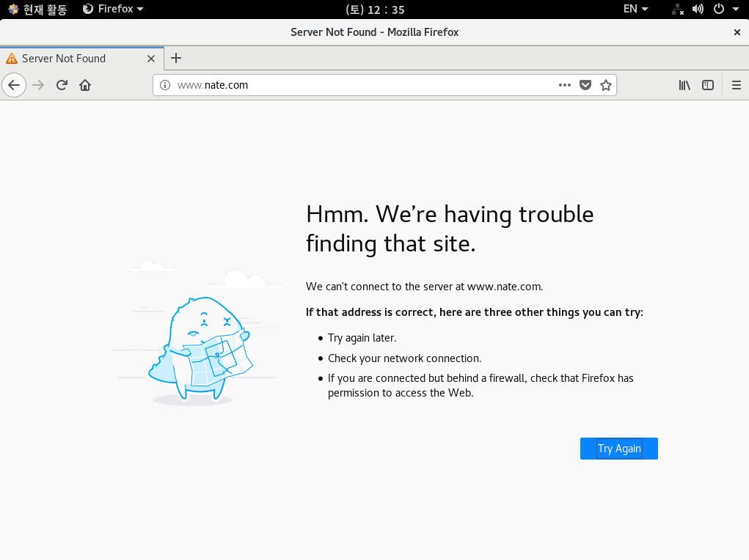Image resolution: width=749 pixels, height=560 pixels.
Task: Go back to the previous page
Action: coord(14,85)
